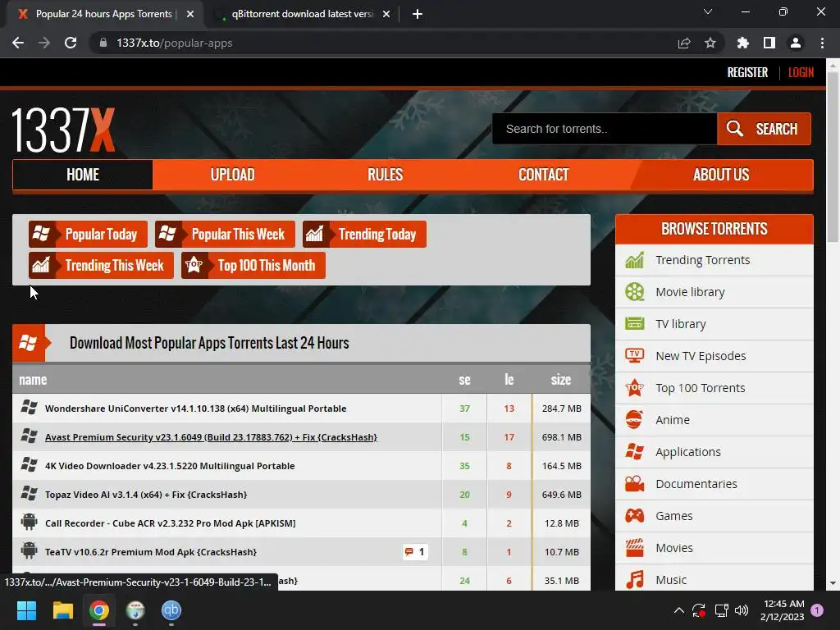Image resolution: width=840 pixels, height=630 pixels.
Task: Click the page vertical scrollbar thumb
Action: [833, 155]
